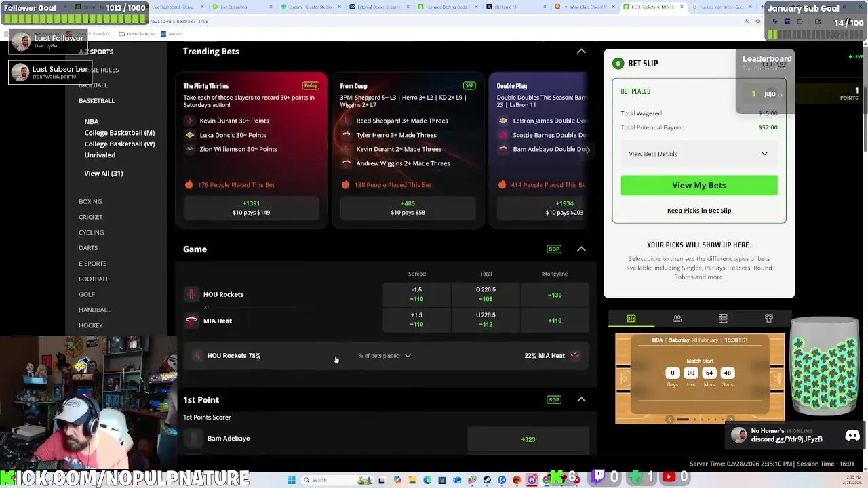This screenshot has width=868, height=488.
Task: Open the E-SPORTS sport menu
Action: point(92,263)
